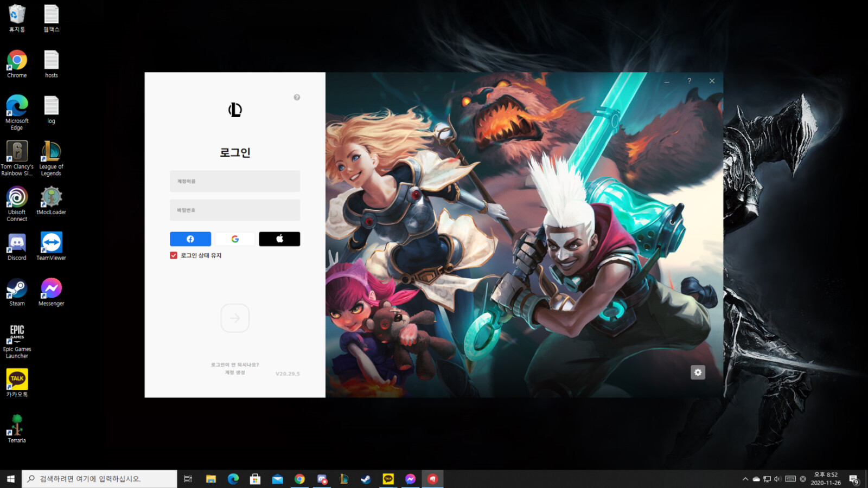Open the Windows Start menu

tap(11, 479)
